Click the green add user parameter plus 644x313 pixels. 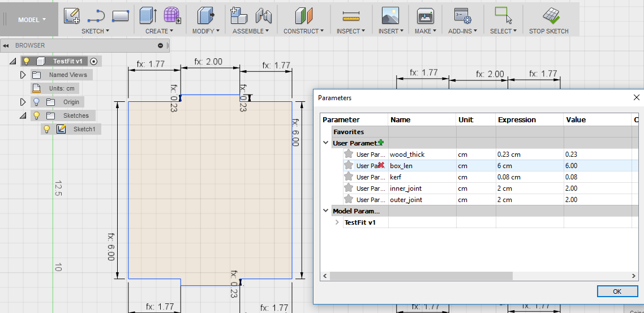click(382, 143)
